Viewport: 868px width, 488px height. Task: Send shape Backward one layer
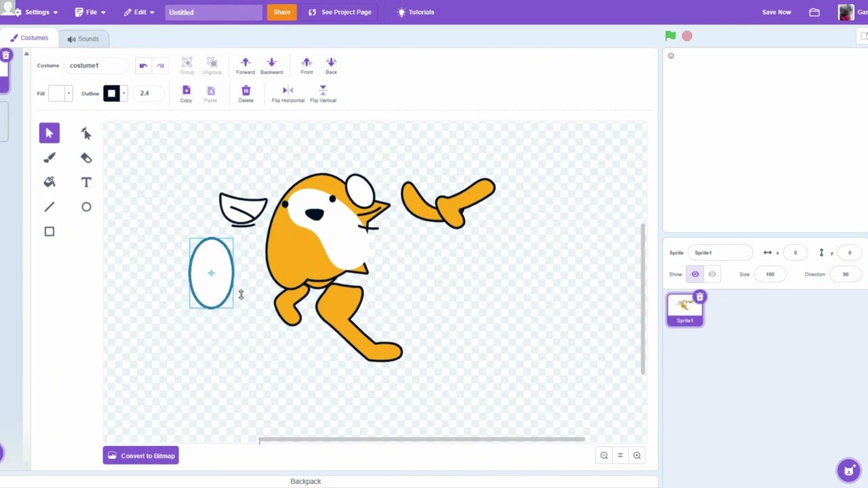pos(271,66)
